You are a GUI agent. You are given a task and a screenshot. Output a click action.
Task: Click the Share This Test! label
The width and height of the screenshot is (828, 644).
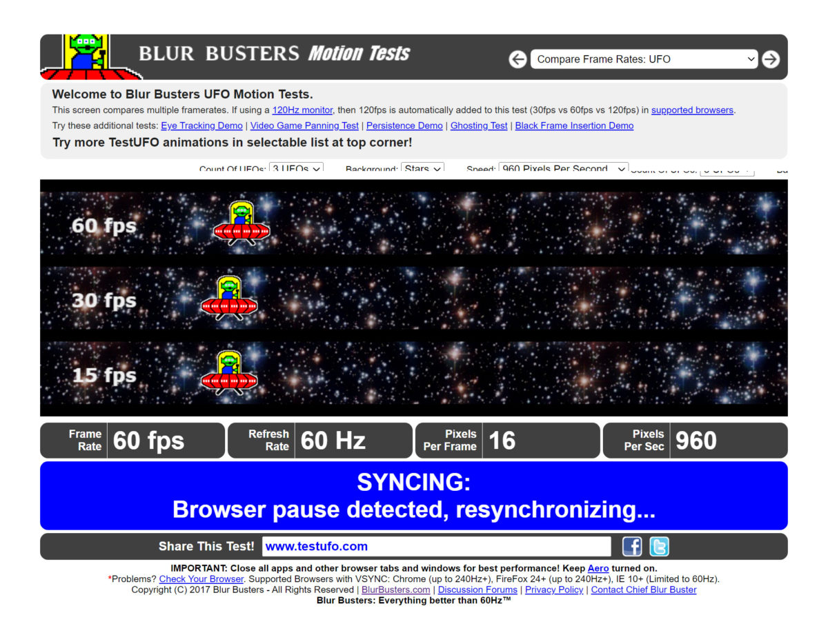206,546
